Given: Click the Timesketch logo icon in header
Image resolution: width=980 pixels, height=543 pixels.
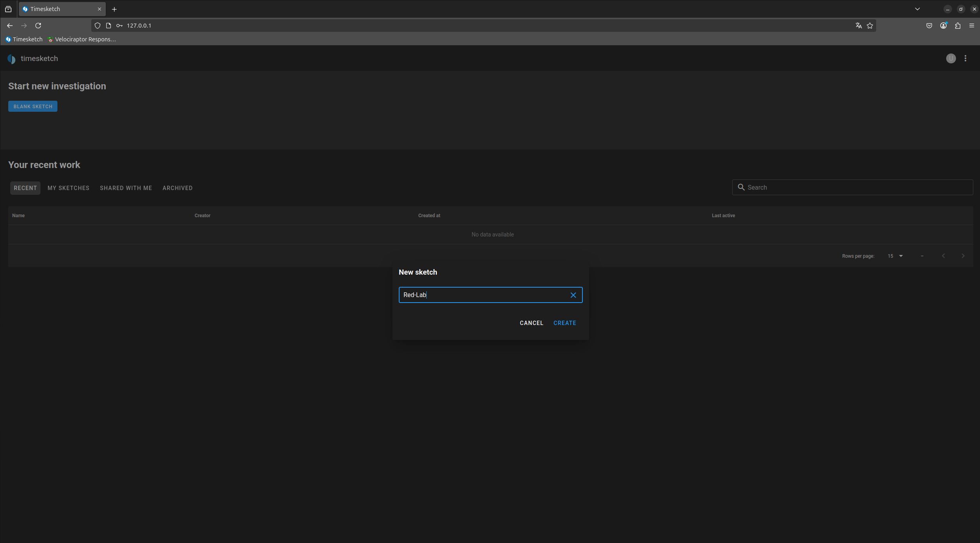Looking at the screenshot, I should [x=11, y=59].
